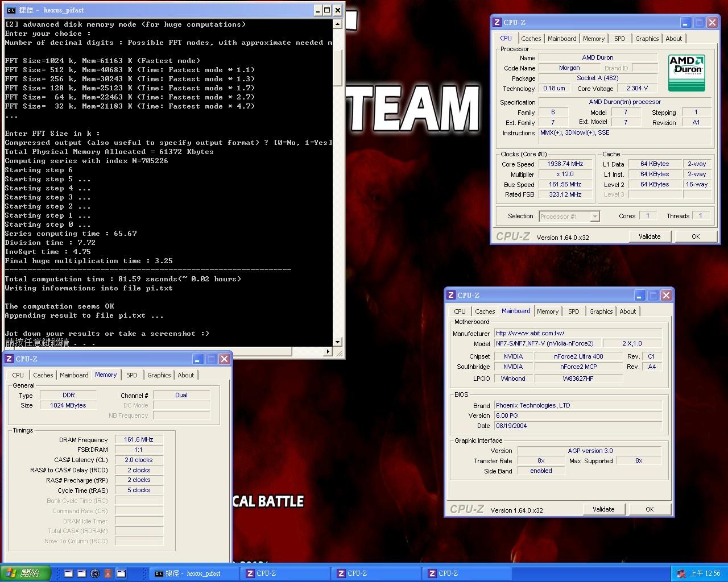Click Validate in the CPU-Z Mainboard window
The image size is (728, 582).
click(603, 509)
